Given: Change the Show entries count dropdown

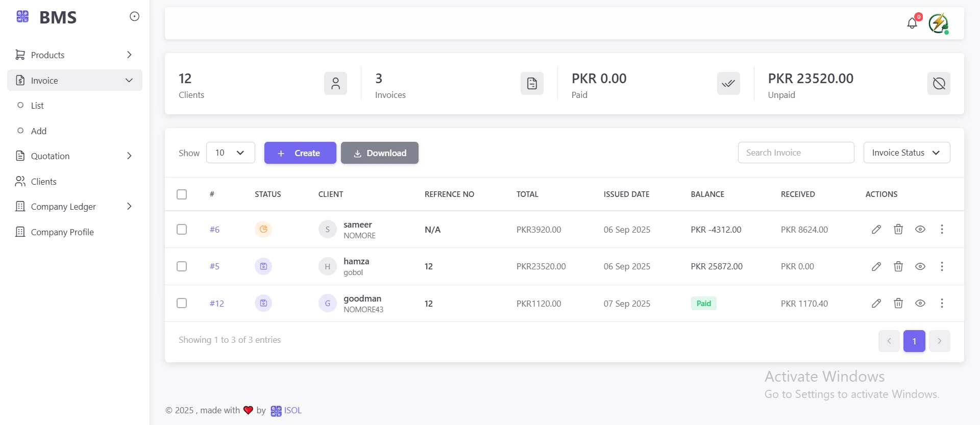Looking at the screenshot, I should click(x=230, y=153).
